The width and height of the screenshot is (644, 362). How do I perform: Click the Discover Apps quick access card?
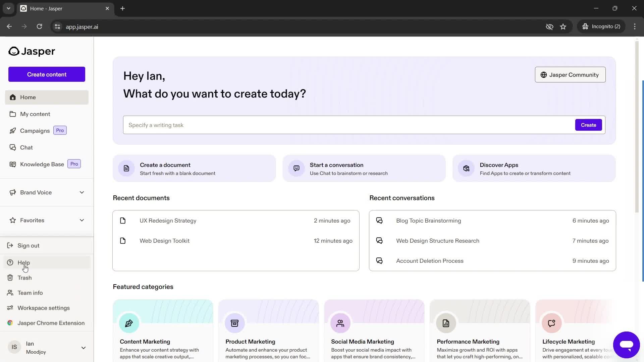click(x=534, y=168)
